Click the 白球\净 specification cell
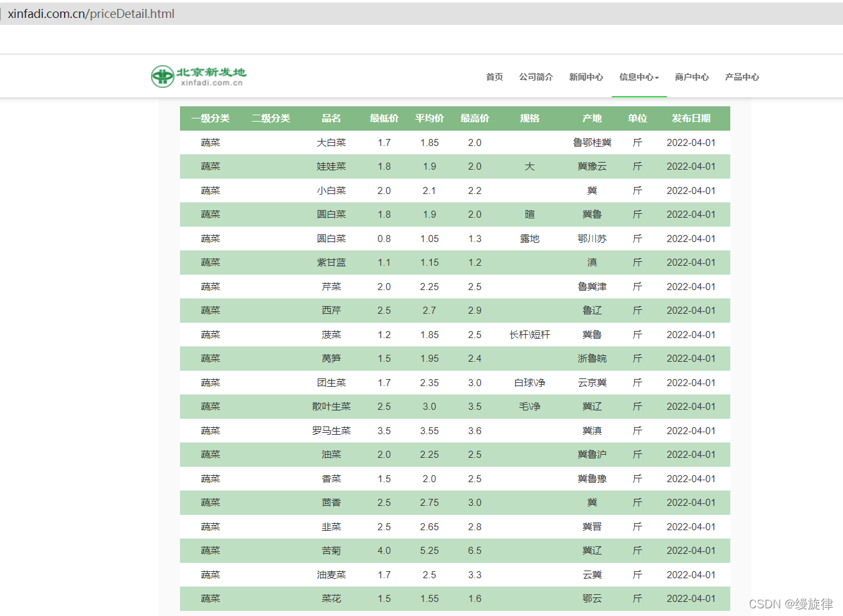Viewport: 843px width, 616px height. pyautogui.click(x=530, y=383)
